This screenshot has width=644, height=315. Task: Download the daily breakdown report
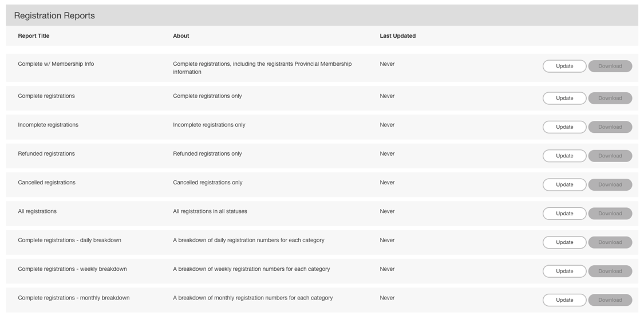(x=610, y=242)
